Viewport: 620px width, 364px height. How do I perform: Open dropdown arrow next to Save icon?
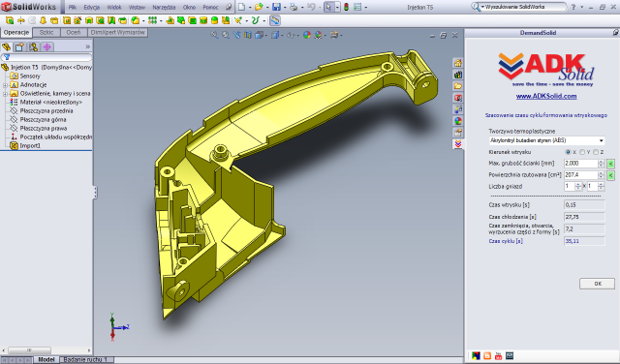point(285,7)
